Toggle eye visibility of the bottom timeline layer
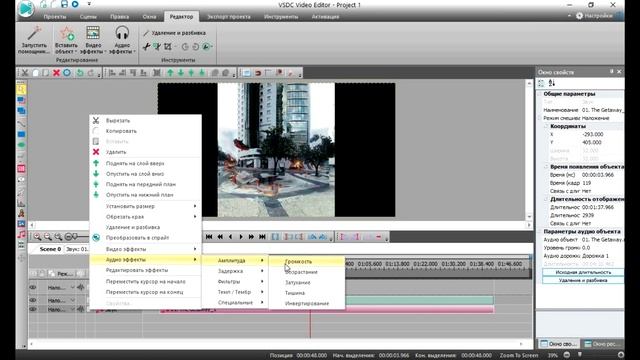The height and width of the screenshot is (360, 640). (x=33, y=309)
